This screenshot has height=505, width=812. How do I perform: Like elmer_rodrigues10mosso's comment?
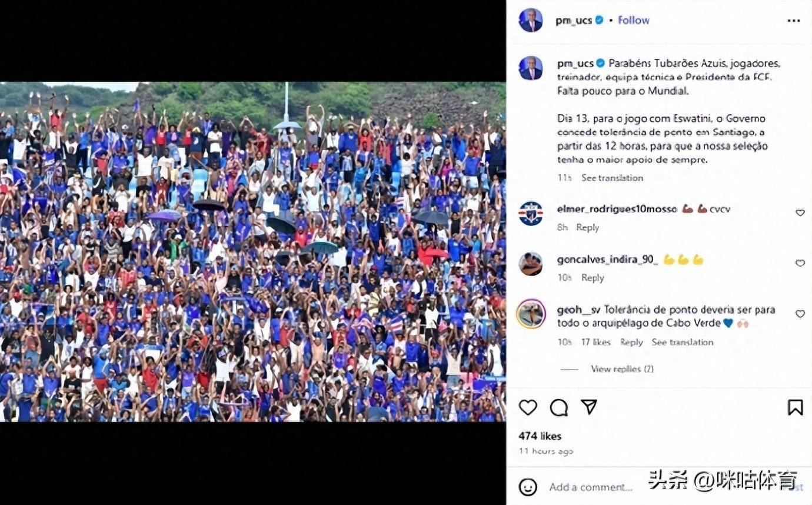click(x=800, y=212)
